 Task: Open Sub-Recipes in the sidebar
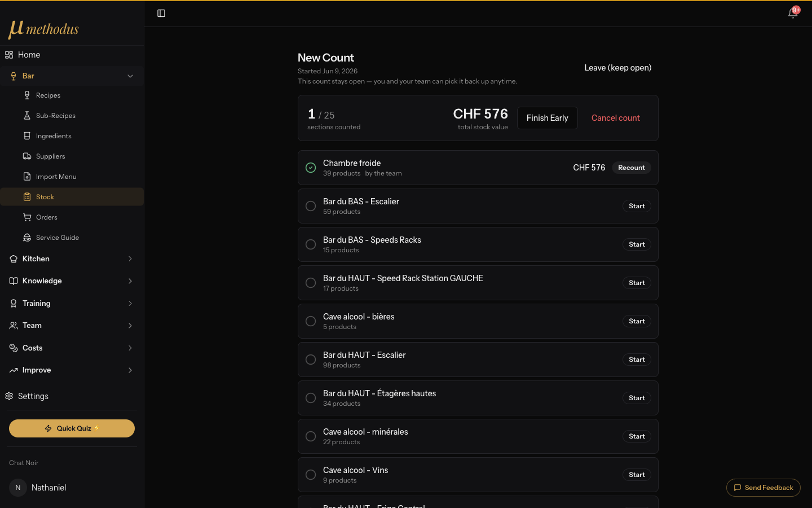pos(72,116)
